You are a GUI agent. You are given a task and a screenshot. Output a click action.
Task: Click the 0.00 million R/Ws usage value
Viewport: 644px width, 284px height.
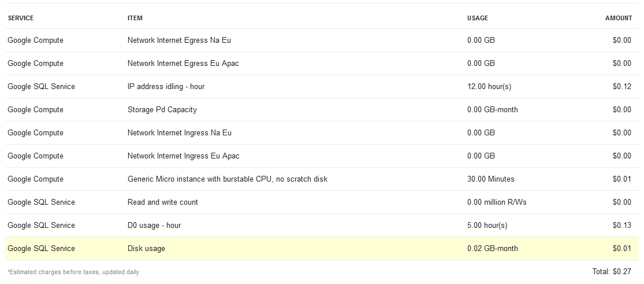click(497, 202)
